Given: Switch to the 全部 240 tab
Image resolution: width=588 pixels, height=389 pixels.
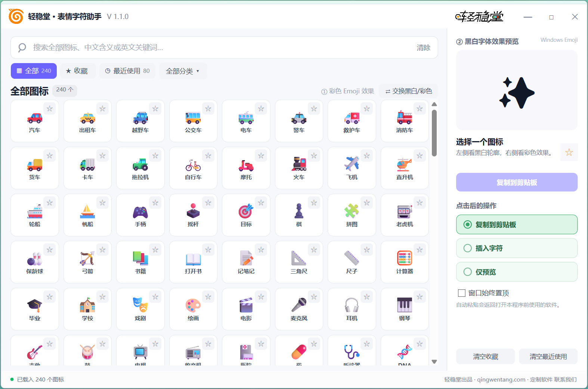Looking at the screenshot, I should [x=34, y=71].
